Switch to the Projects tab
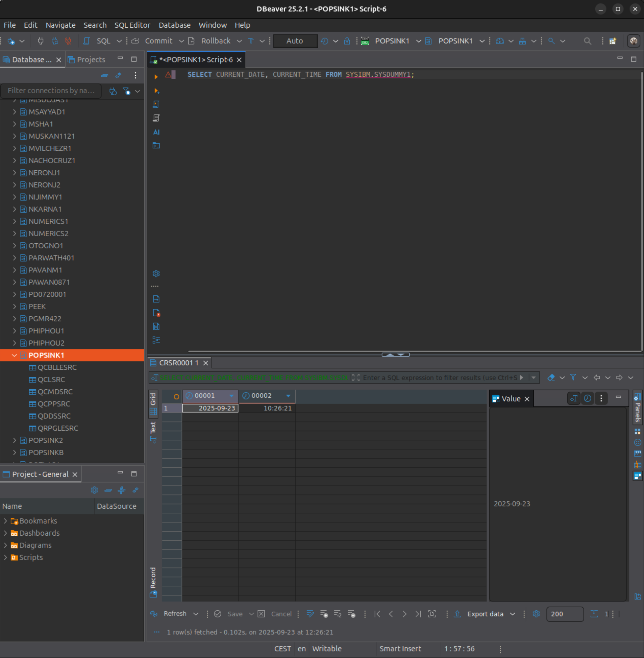644x658 pixels. [x=87, y=59]
